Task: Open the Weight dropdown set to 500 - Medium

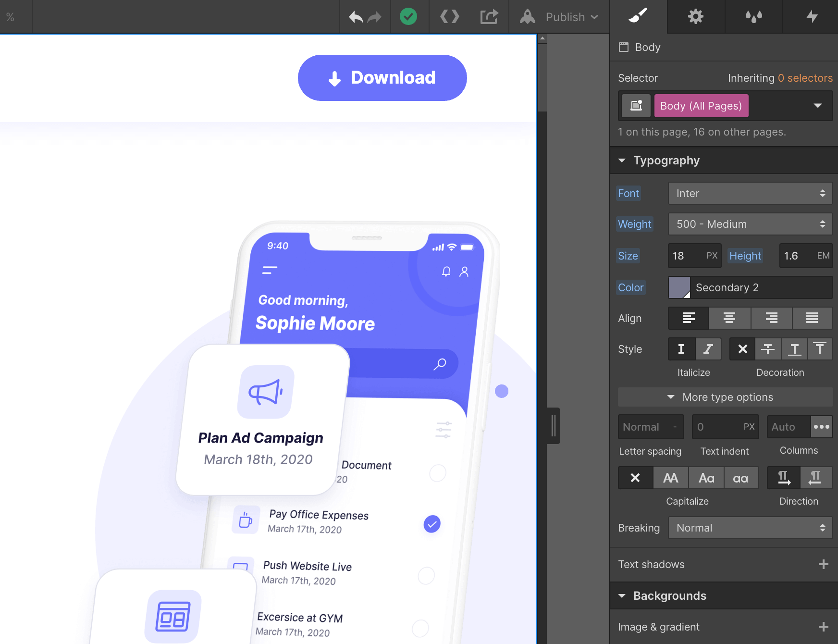Action: tap(750, 224)
